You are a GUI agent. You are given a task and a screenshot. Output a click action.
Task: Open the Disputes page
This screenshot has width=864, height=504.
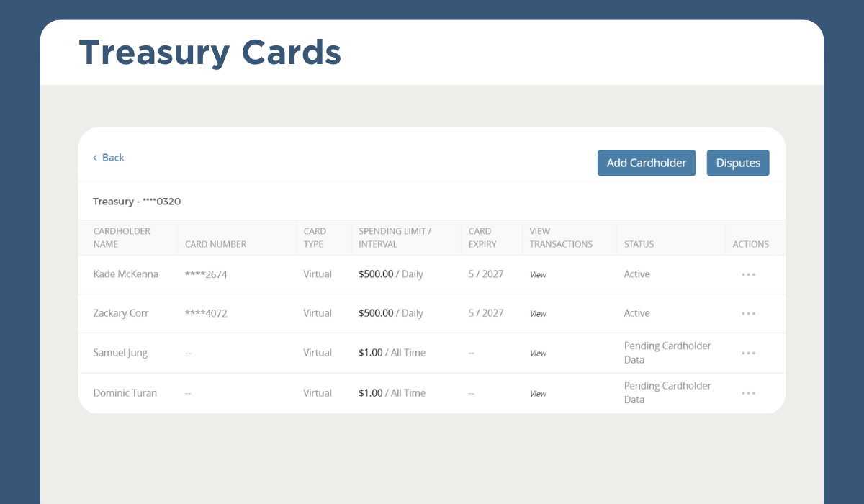(x=738, y=163)
